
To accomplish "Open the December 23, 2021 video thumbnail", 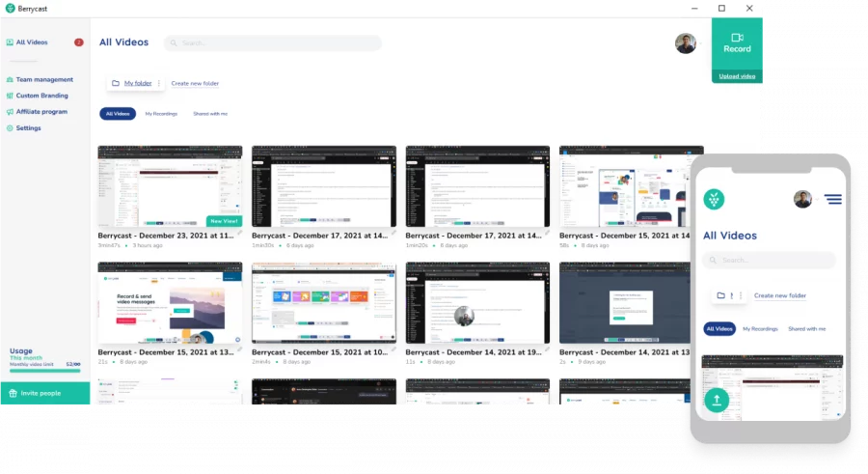I will tap(170, 186).
